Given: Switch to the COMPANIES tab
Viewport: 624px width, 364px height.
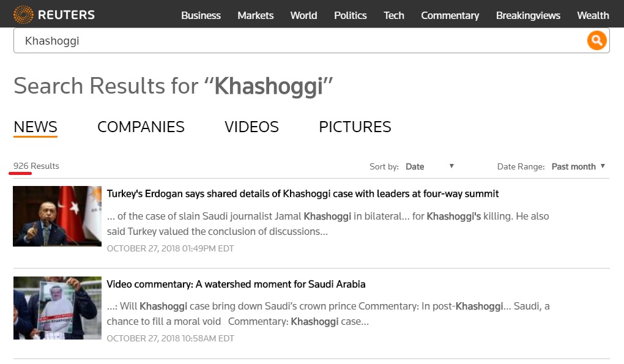Looking at the screenshot, I should 141,127.
